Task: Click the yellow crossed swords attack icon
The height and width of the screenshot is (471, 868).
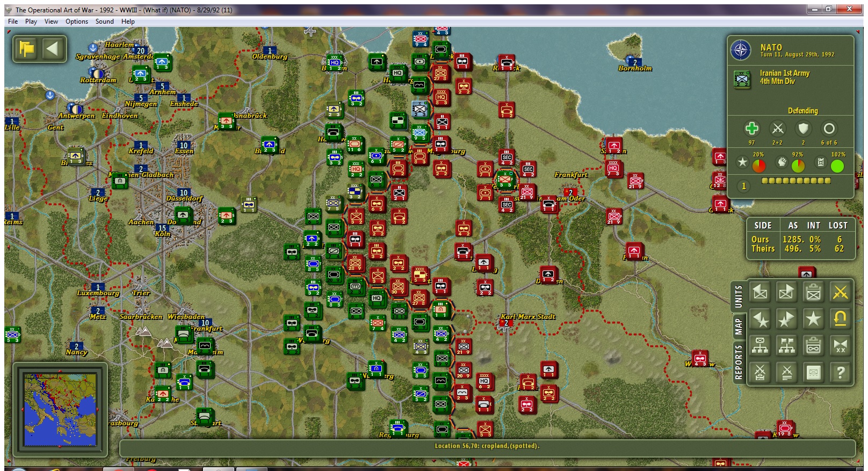Action: point(840,292)
